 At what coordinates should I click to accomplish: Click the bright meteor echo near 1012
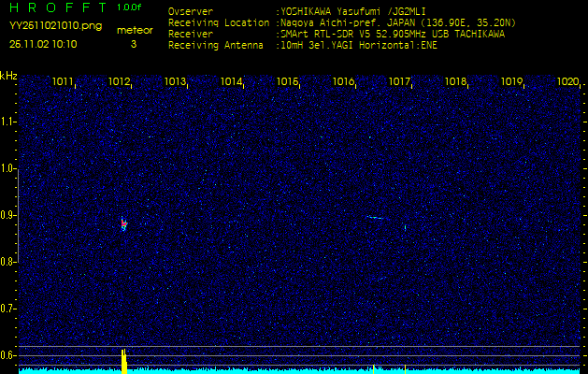(x=123, y=224)
